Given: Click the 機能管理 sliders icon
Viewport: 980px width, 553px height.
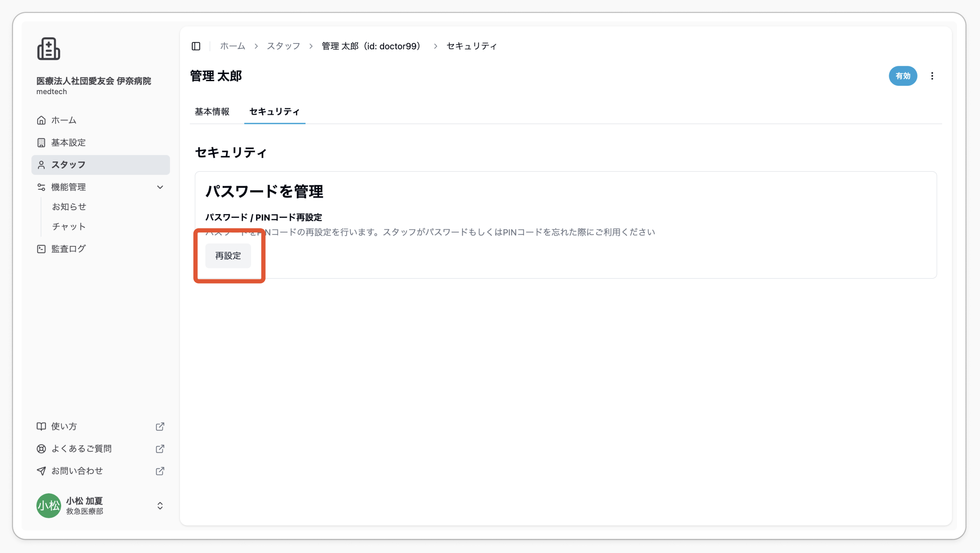Looking at the screenshot, I should [41, 187].
